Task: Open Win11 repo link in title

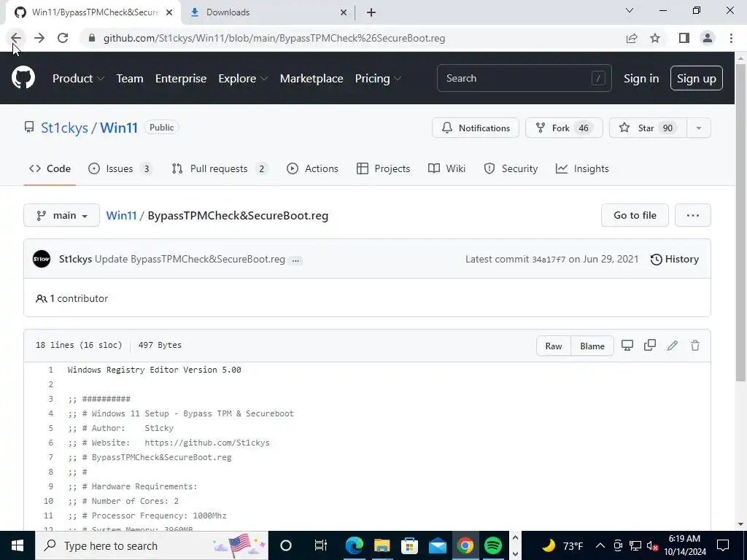Action: coord(119,128)
